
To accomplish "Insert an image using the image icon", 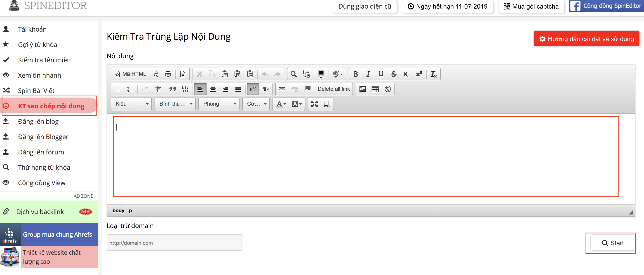I will tap(362, 89).
